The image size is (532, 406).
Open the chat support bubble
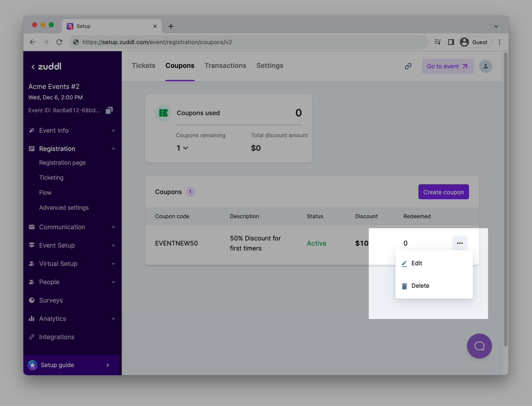tap(479, 346)
